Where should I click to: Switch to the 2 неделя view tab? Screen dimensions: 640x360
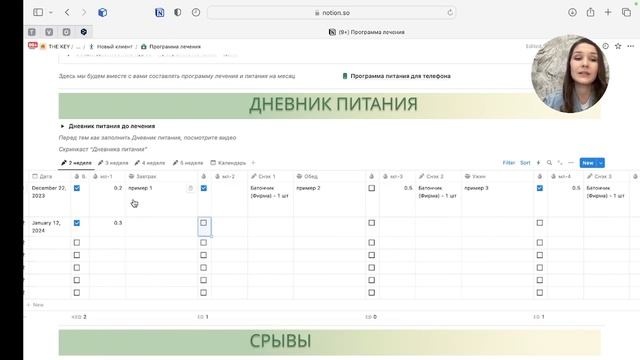(76, 163)
